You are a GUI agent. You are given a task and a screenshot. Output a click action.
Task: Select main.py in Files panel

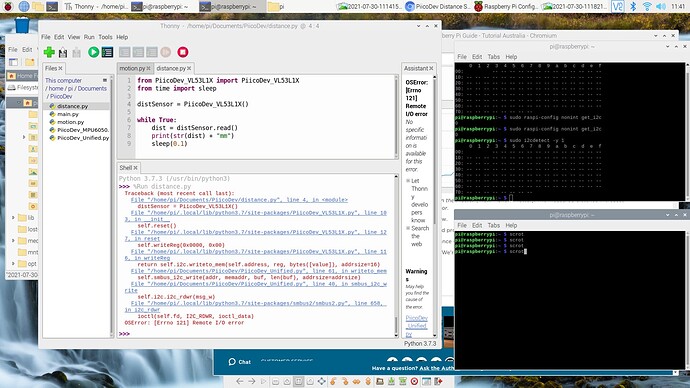pos(68,114)
